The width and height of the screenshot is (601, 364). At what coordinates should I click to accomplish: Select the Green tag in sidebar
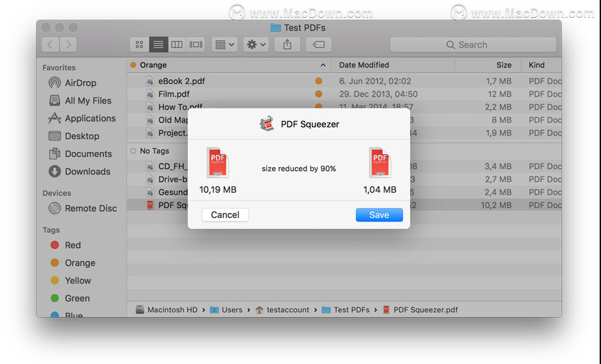(70, 298)
